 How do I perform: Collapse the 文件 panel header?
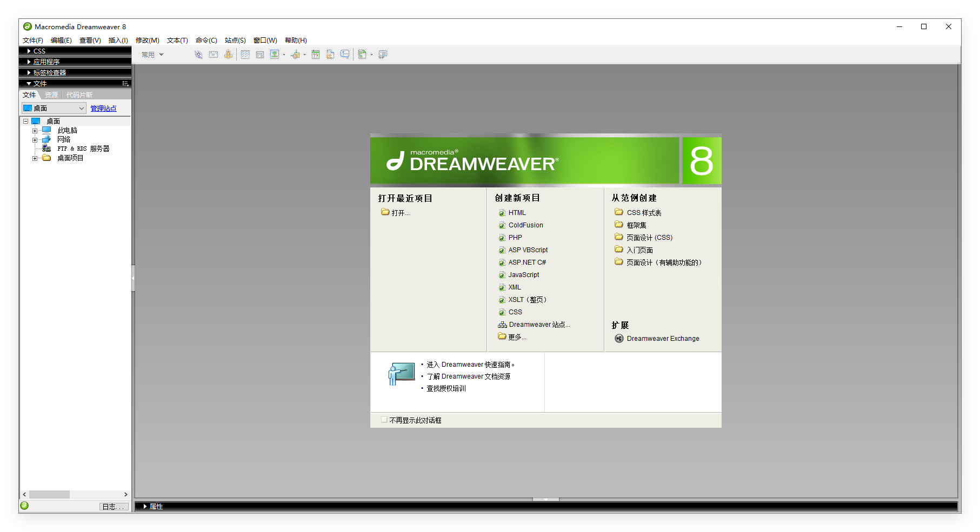30,83
